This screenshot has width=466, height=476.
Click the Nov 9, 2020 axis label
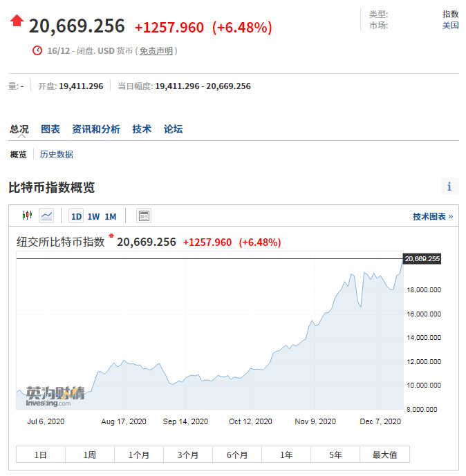coord(315,421)
